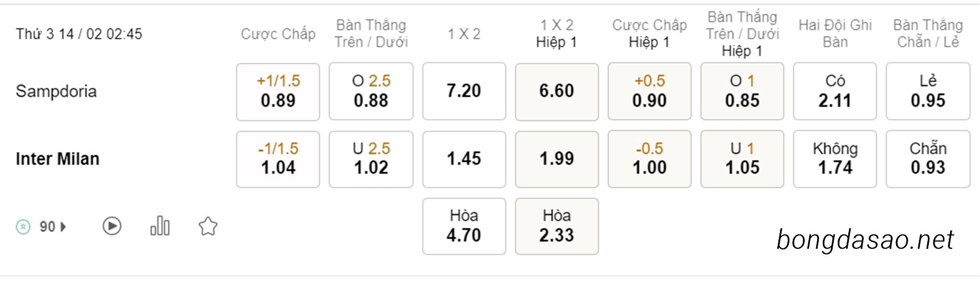Pick Over 2.5 goals odds 0.88
This screenshot has height=281, width=980.
(x=371, y=92)
